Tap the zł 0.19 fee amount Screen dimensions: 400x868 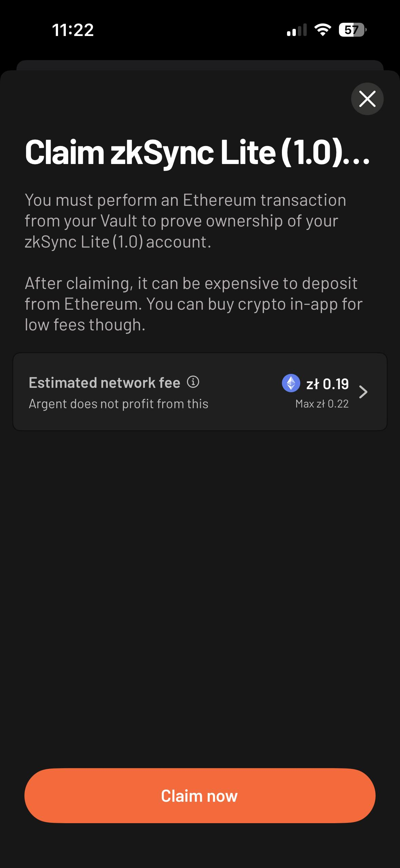pos(327,384)
